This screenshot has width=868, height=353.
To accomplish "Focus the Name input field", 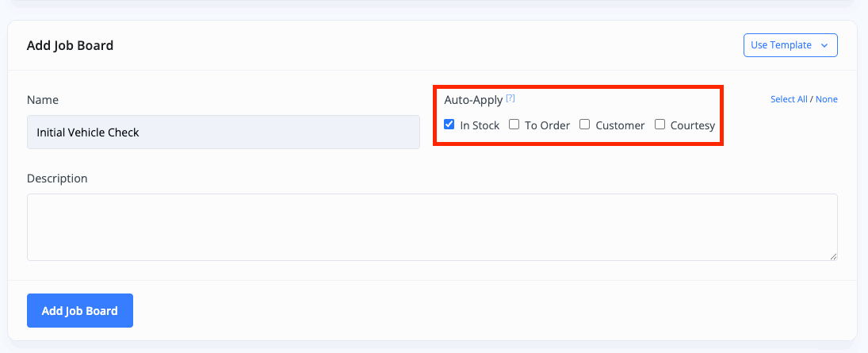I will (223, 132).
